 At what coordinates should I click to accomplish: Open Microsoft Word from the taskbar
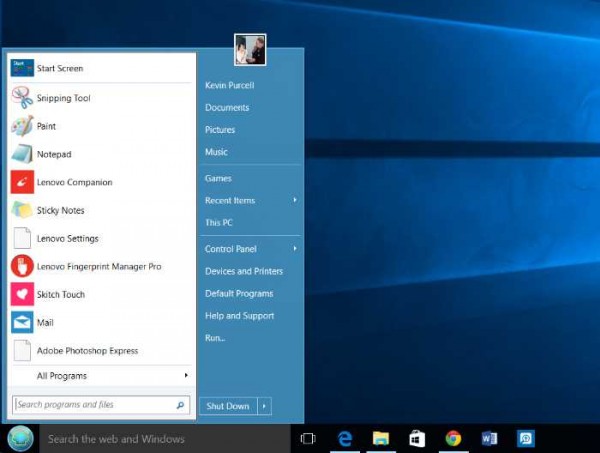[489, 438]
